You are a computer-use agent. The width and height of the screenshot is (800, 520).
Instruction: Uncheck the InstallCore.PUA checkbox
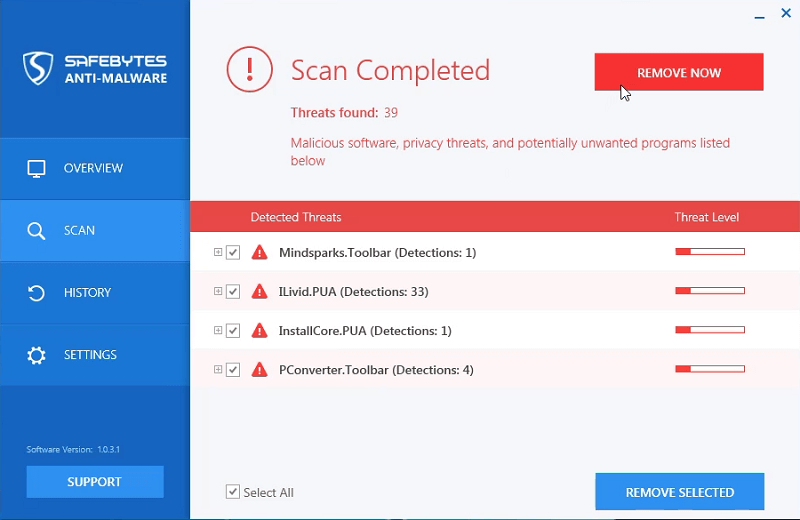coord(233,331)
